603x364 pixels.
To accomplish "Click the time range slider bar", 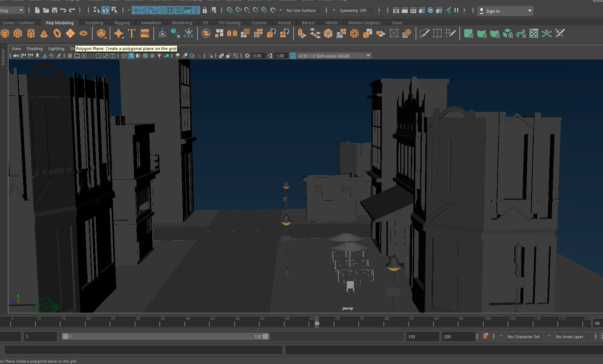I will 165,337.
